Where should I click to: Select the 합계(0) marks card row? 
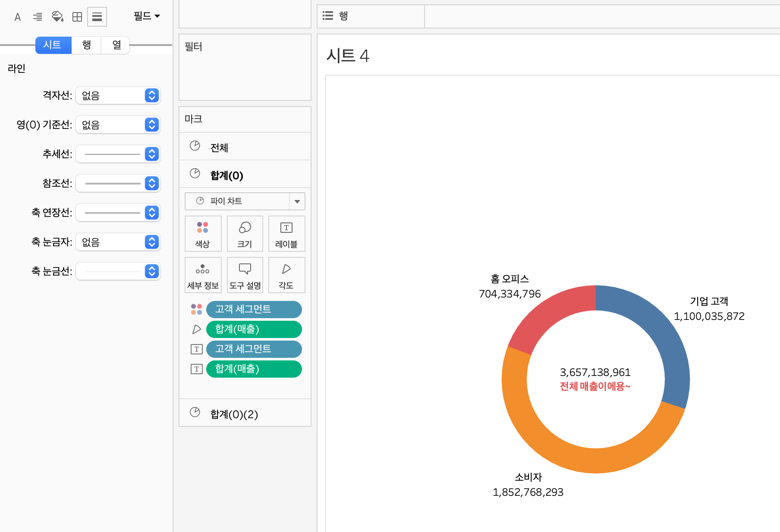245,174
